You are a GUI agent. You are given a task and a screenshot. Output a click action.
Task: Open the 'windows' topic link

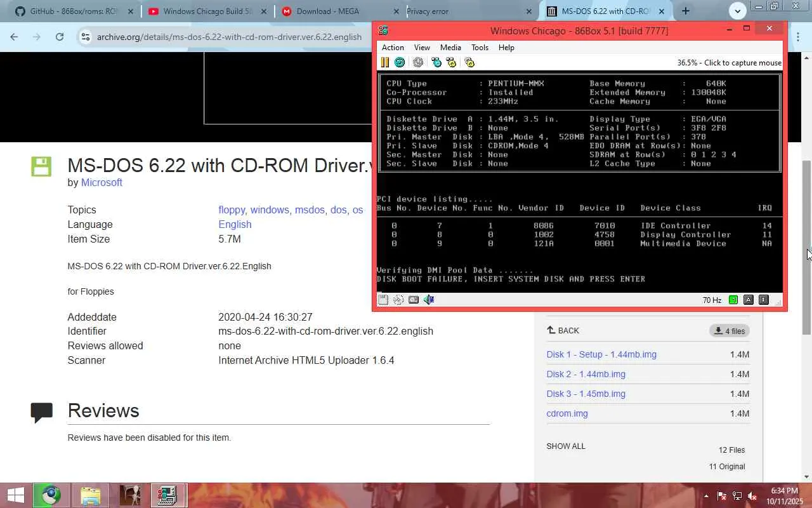click(270, 210)
